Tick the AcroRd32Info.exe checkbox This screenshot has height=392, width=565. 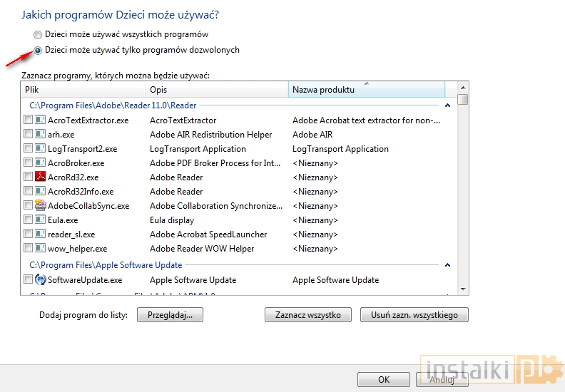pos(28,192)
